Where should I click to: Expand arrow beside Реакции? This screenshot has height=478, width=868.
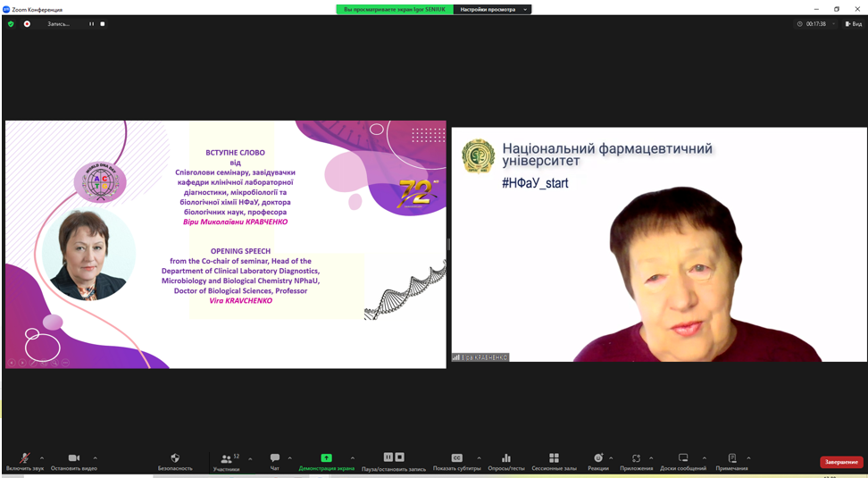[x=611, y=458]
